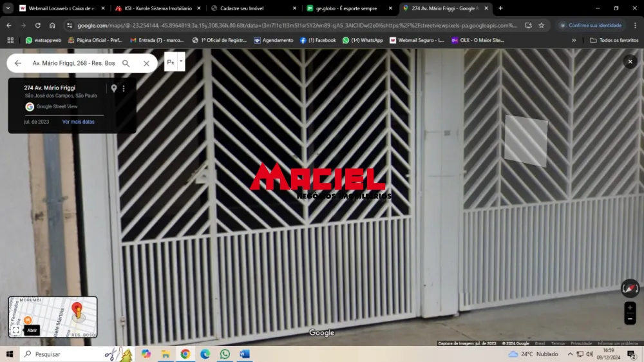Expand the minimap with the Abrir icon

click(15, 330)
